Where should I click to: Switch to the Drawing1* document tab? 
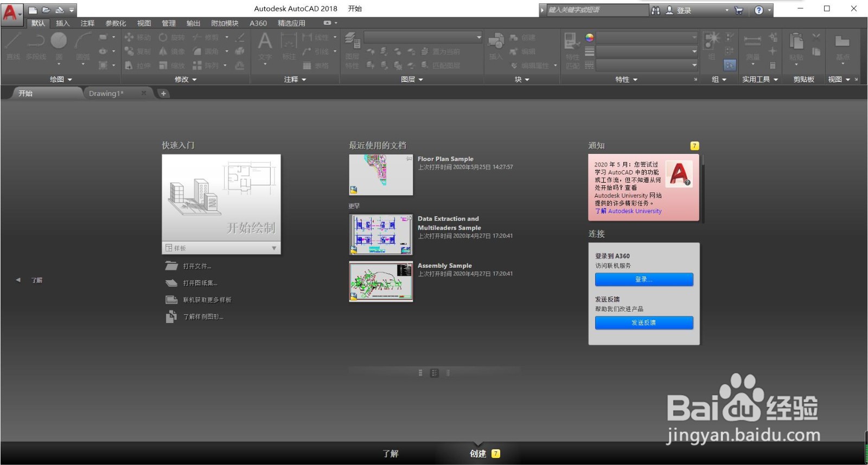[x=106, y=93]
